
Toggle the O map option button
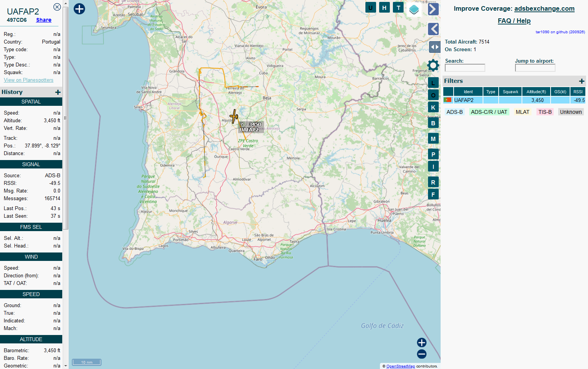(x=433, y=95)
